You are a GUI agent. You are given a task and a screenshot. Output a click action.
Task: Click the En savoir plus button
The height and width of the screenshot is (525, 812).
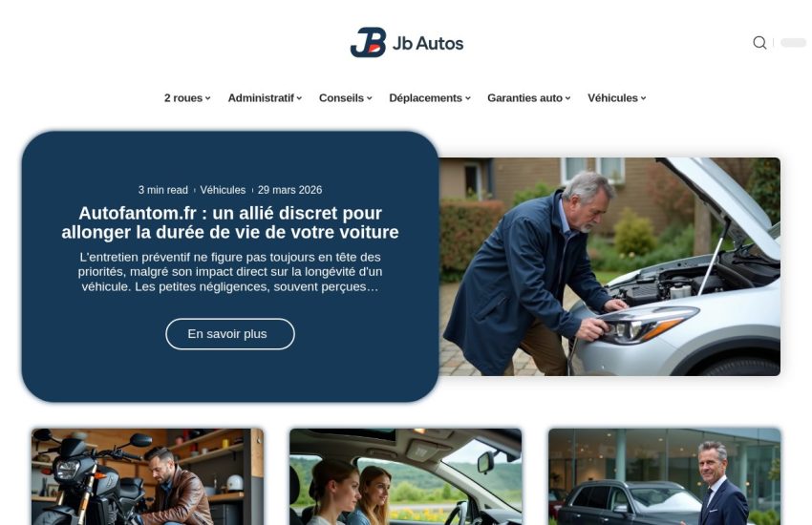[230, 334]
